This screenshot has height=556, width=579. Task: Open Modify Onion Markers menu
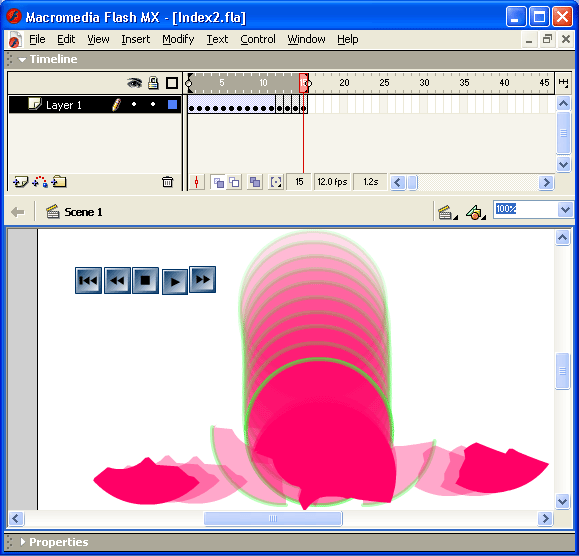[276, 182]
